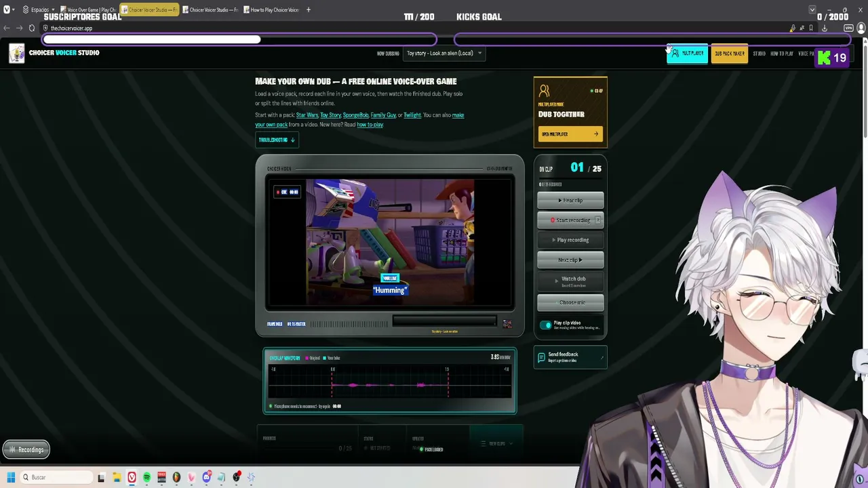Follow the SpongeBob pack link
Viewport: 868px width, 488px height.
tap(355, 115)
